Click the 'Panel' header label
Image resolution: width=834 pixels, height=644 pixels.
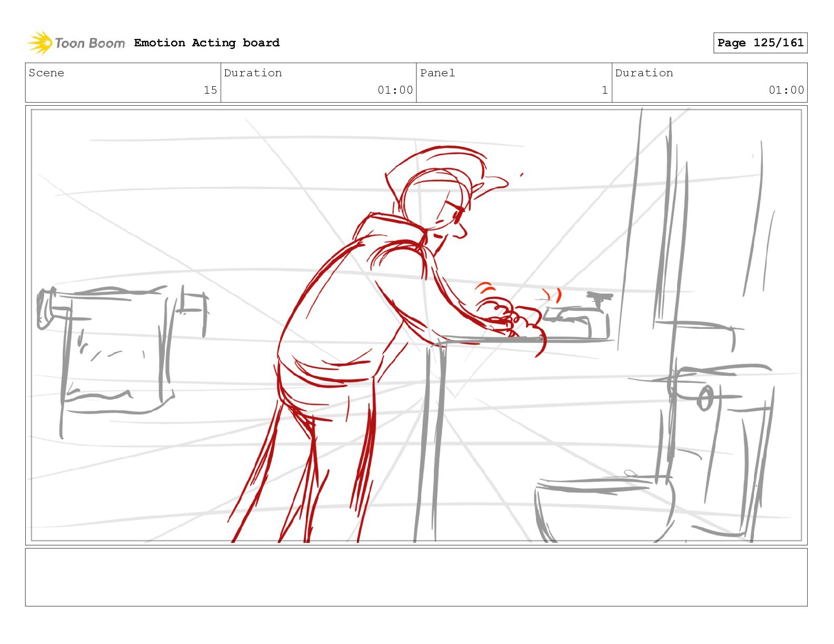[437, 73]
